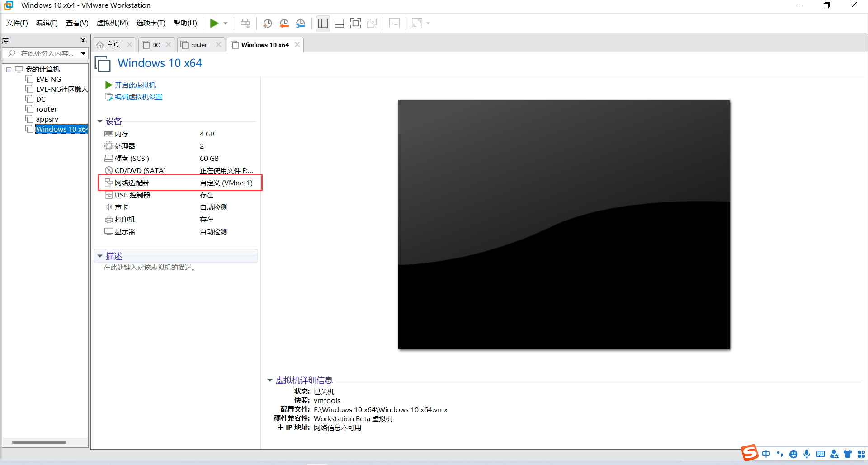Toggle punctuation mode in Sogou bar

point(780,454)
